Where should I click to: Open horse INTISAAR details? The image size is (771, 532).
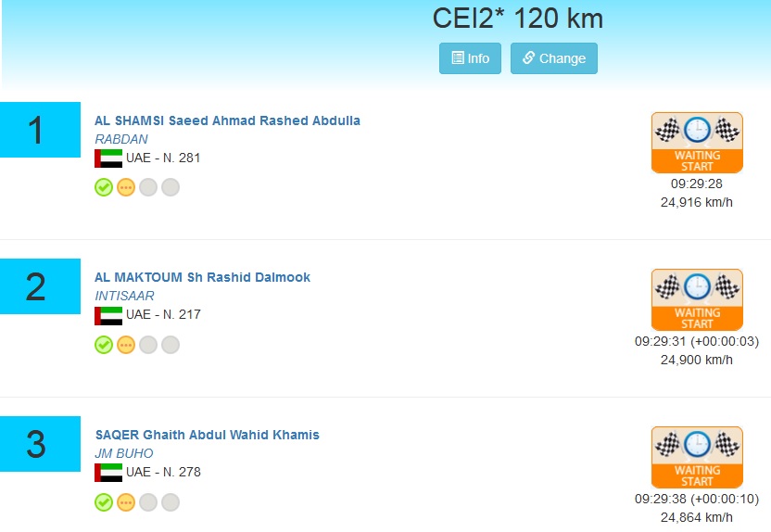(124, 296)
